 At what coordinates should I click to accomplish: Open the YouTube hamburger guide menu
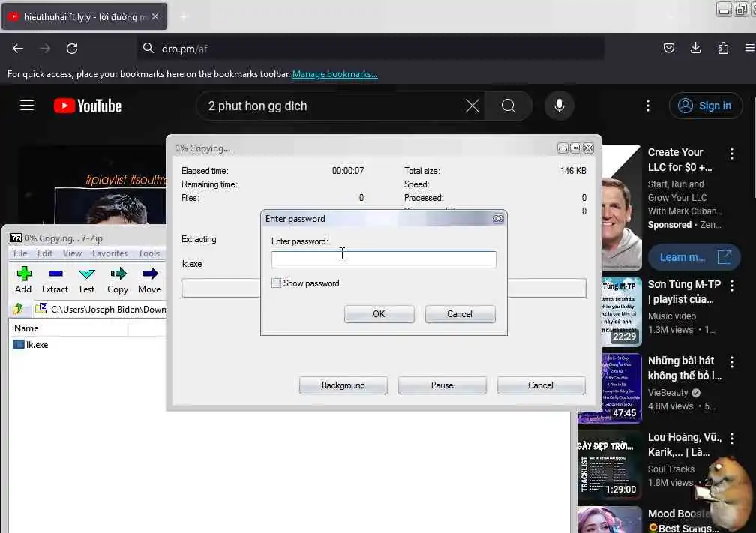pos(27,106)
